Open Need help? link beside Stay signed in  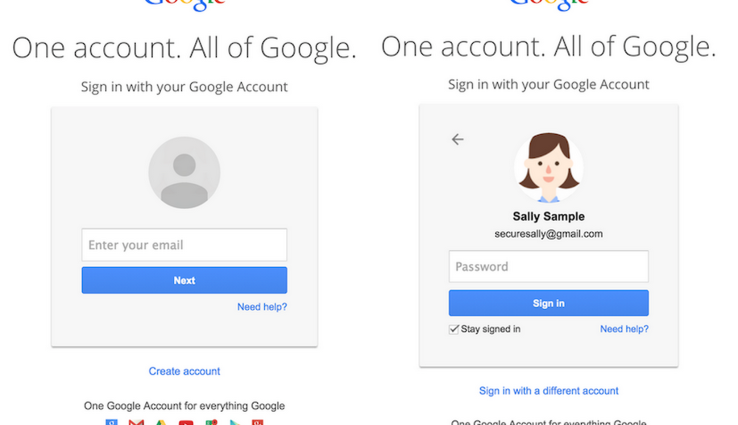click(x=624, y=329)
